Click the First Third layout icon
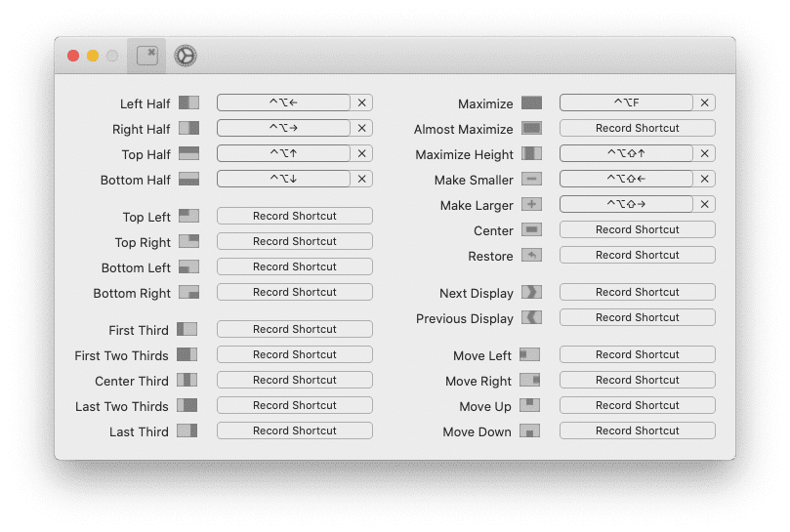Viewport: 790px width, 532px height. [187, 330]
